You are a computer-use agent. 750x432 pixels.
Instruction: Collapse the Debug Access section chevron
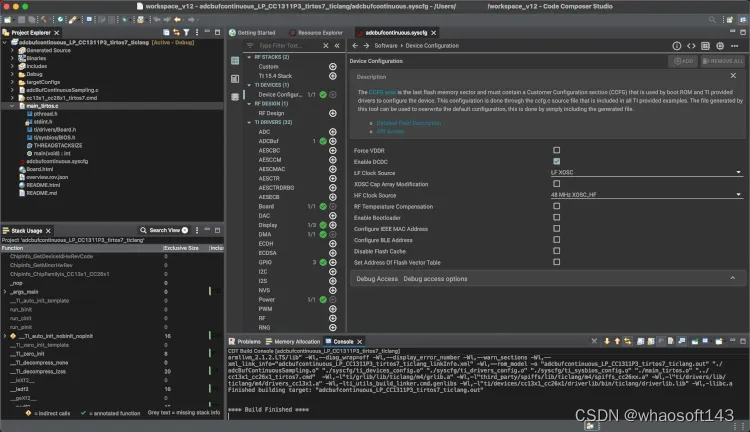click(732, 278)
